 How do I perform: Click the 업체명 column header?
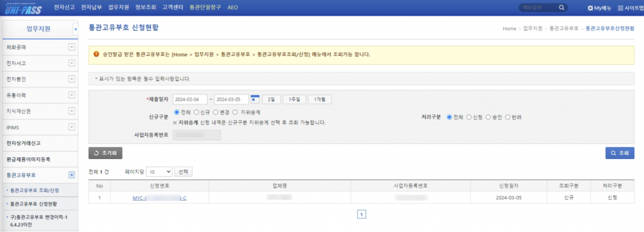[279, 186]
